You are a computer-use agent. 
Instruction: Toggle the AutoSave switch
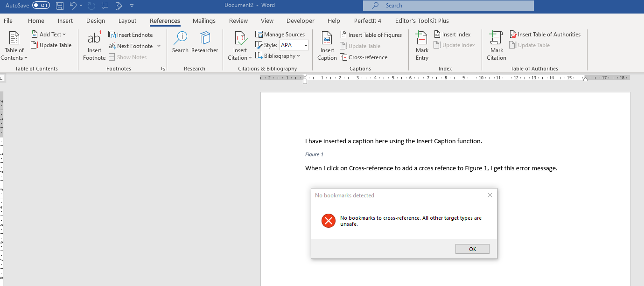[x=41, y=6]
